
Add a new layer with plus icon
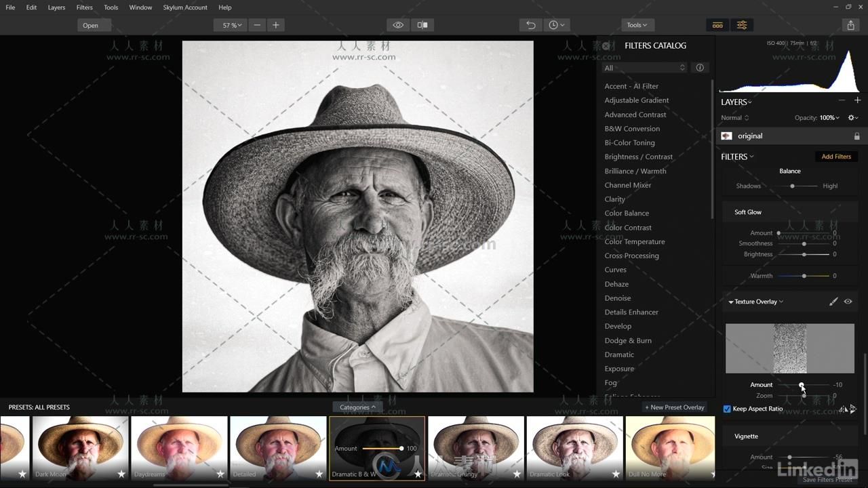(857, 100)
